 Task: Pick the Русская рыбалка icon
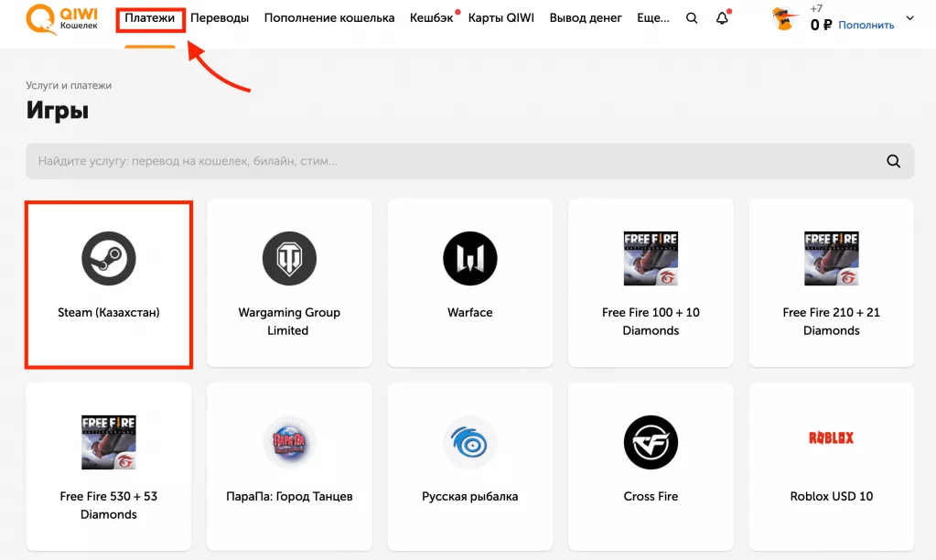[x=469, y=442]
